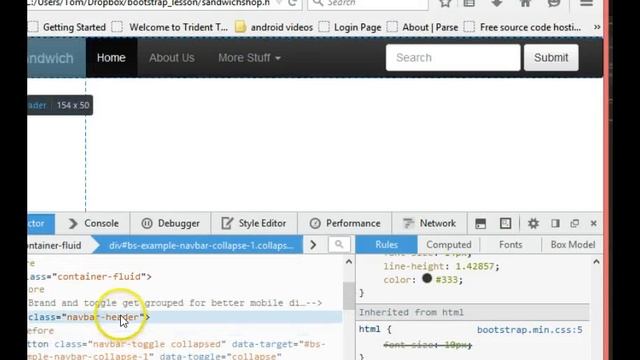Viewport: 640px width, 360px height.
Task: Open the Computed side panel tab
Action: point(449,244)
